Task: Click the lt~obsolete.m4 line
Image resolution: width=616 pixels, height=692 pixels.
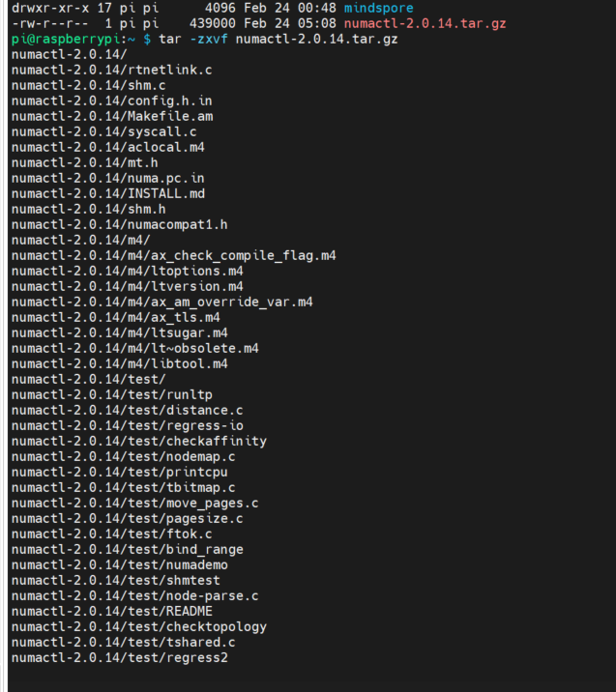Action: coord(134,348)
